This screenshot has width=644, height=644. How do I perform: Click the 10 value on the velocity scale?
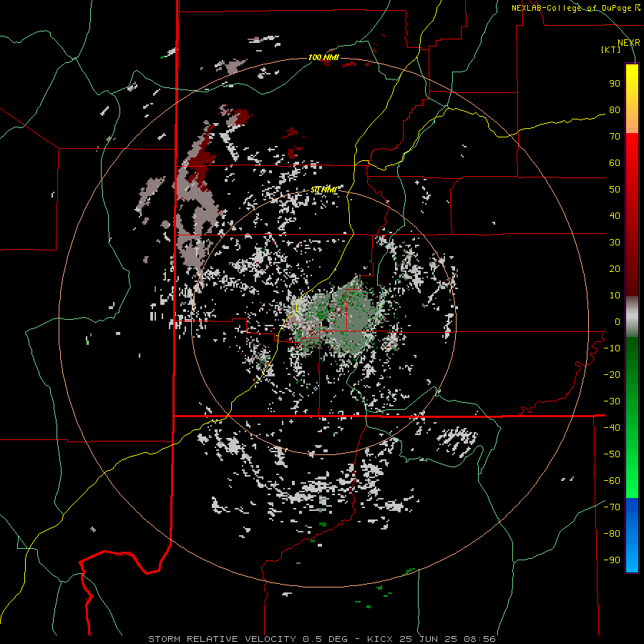[x=615, y=296]
